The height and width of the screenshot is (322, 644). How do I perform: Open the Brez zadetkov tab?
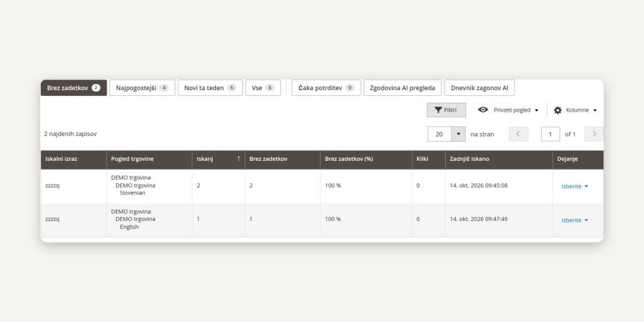pos(74,88)
